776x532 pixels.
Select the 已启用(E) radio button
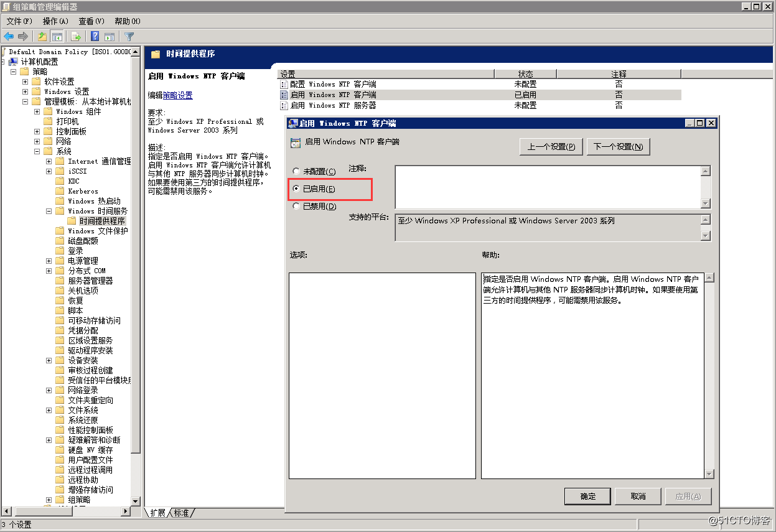click(296, 189)
